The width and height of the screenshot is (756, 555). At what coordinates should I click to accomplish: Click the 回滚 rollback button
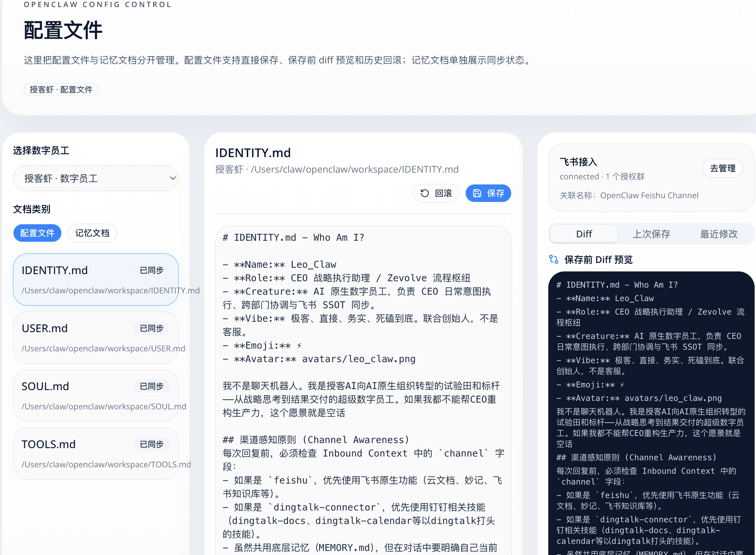pos(436,193)
